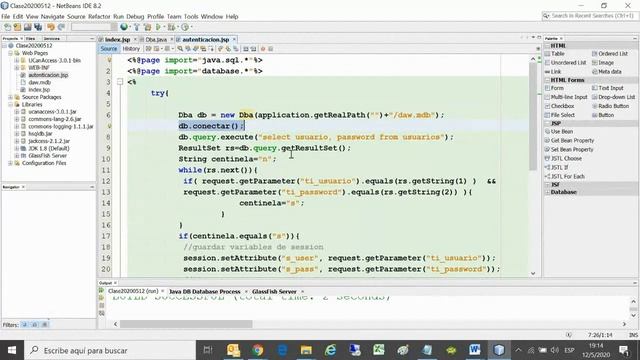Click the Save All toolbar icon

38,27
